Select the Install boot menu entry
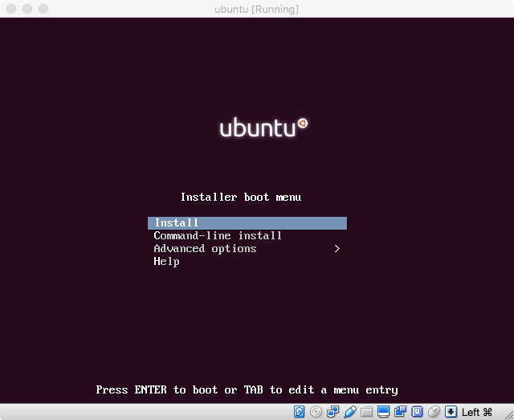Image resolution: width=514 pixels, height=420 pixels. [x=247, y=223]
